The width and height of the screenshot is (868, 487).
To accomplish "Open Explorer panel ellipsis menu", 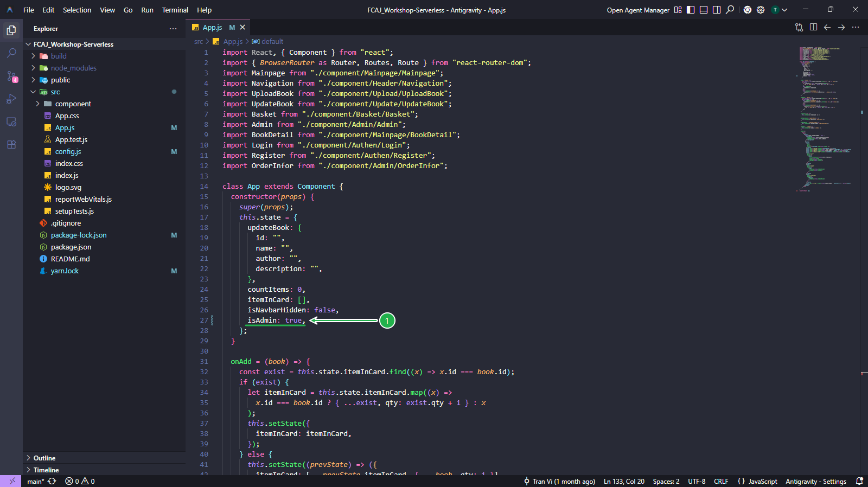I will [x=173, y=29].
